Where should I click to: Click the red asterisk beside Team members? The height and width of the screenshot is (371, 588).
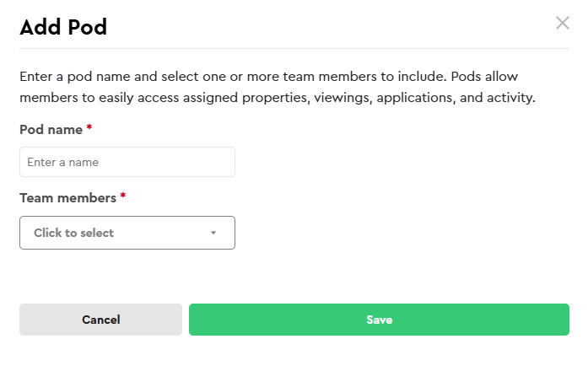pyautogui.click(x=122, y=196)
